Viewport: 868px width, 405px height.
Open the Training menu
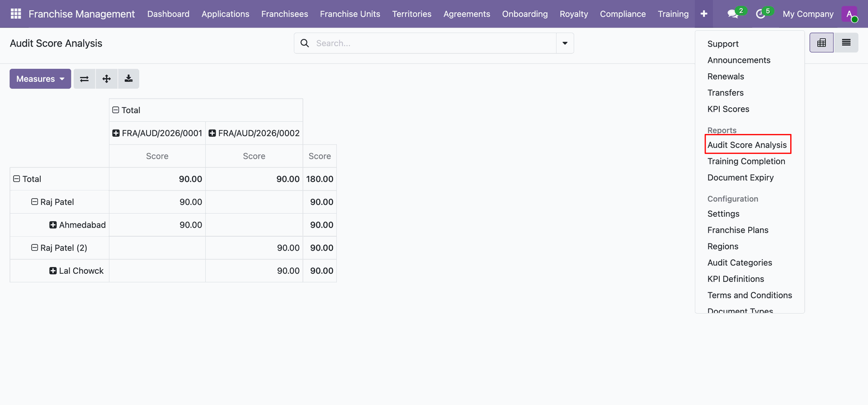[673, 14]
